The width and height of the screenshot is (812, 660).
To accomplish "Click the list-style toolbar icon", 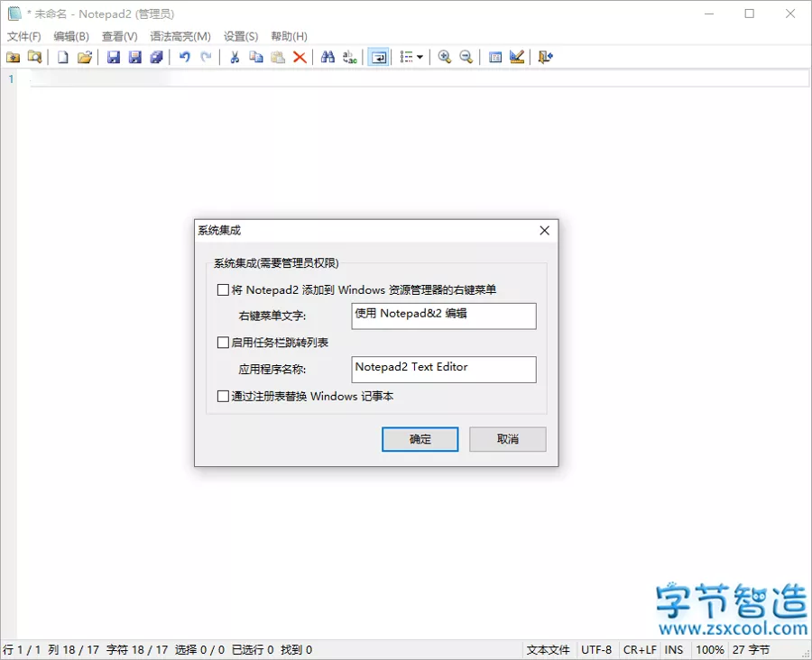I will [x=407, y=57].
